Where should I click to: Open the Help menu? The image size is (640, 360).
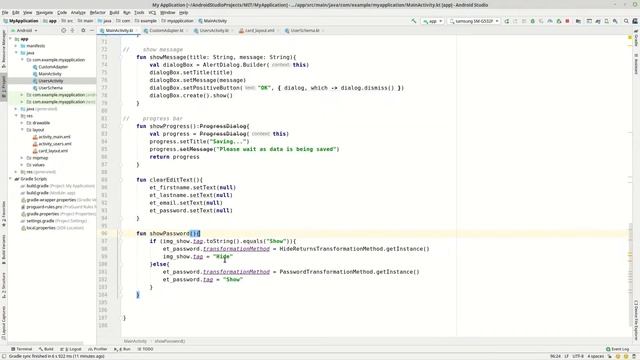point(184,13)
